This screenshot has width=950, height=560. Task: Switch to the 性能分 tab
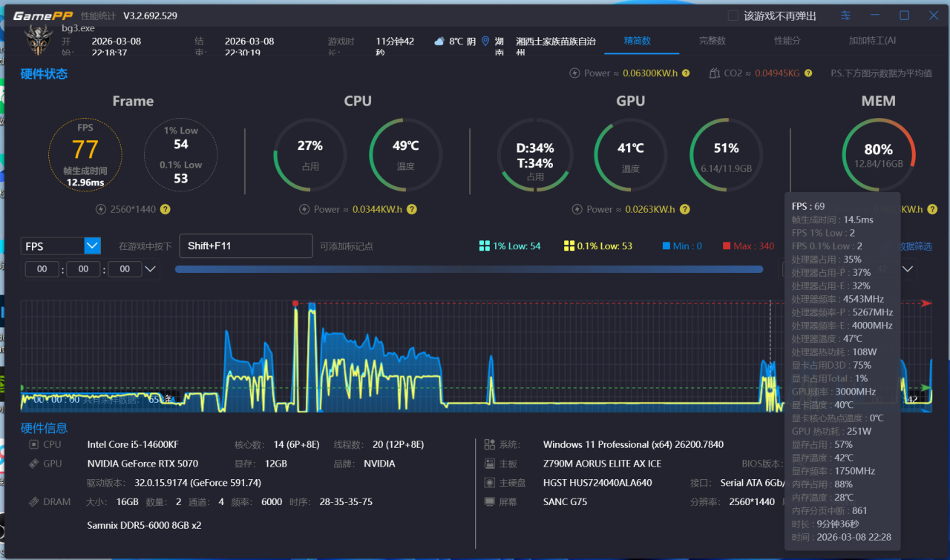pos(787,41)
